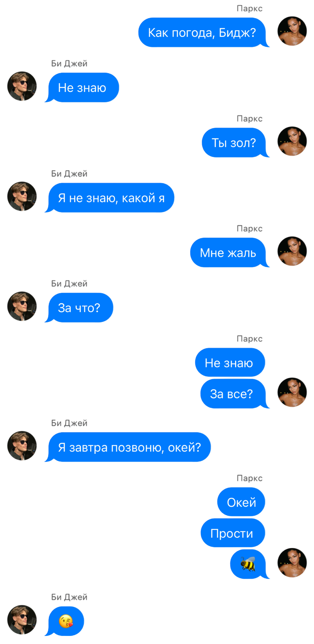Image resolution: width=314 pixels, height=644 pixels.
Task: Click the kissing face emoji message
Action: [x=66, y=621]
